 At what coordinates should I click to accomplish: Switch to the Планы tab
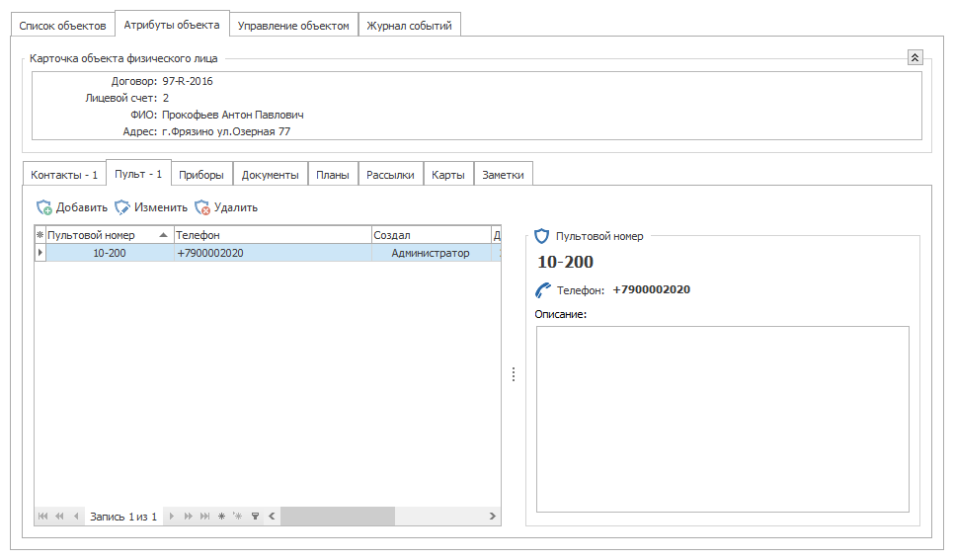pos(333,175)
